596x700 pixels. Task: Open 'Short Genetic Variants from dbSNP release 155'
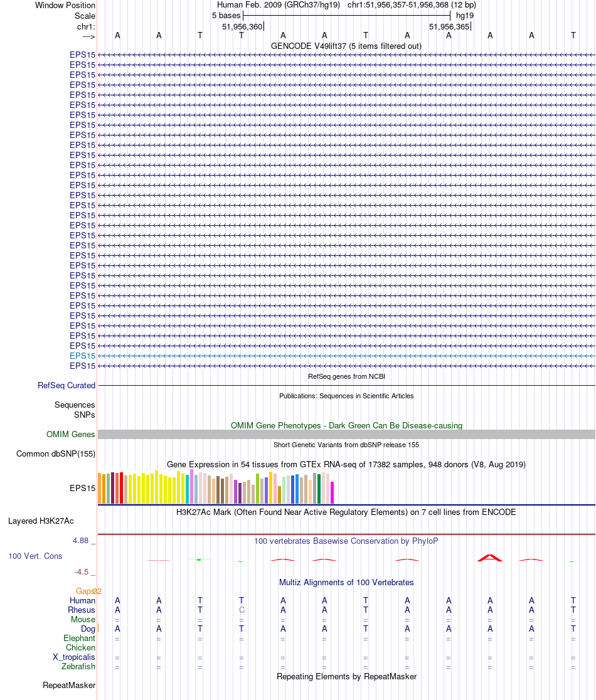tap(346, 445)
